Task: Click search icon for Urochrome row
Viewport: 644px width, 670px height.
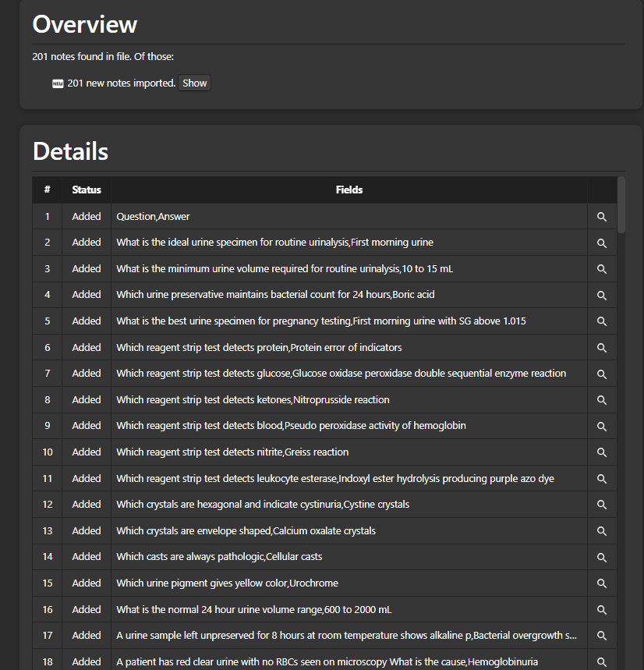Action: pos(601,583)
